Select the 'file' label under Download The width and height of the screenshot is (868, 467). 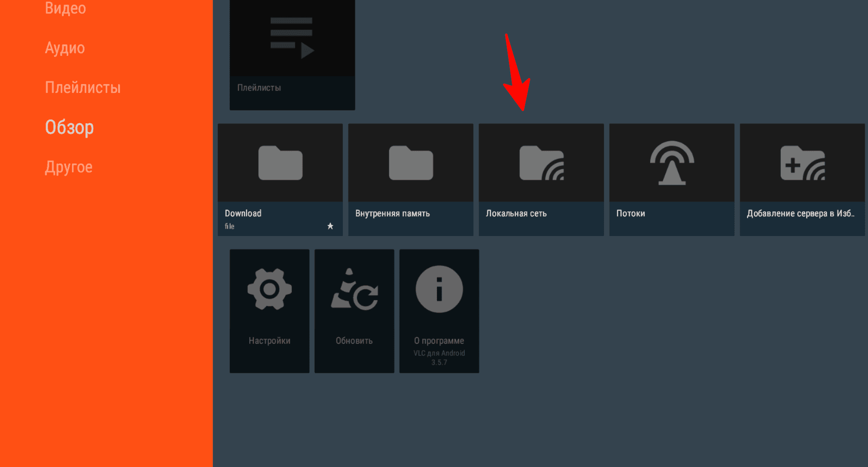229,226
